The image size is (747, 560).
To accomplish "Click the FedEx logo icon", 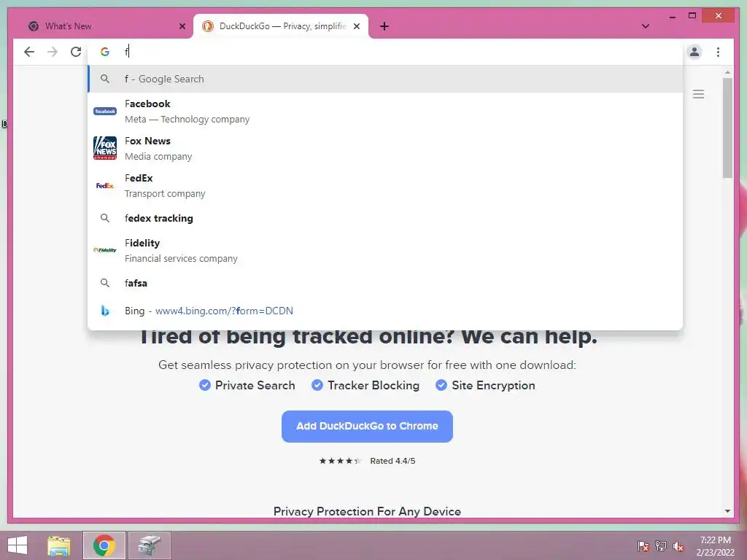I will pyautogui.click(x=105, y=186).
